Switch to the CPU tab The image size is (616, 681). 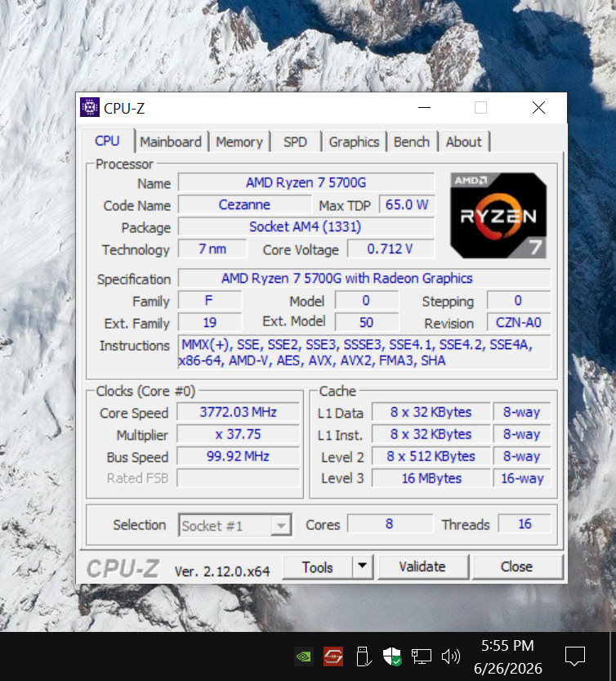click(x=107, y=141)
